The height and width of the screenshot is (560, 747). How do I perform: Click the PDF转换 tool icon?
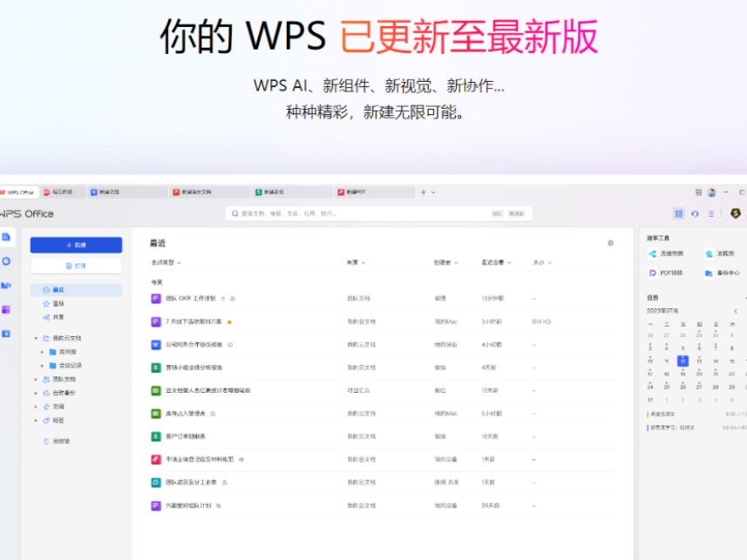coord(653,273)
